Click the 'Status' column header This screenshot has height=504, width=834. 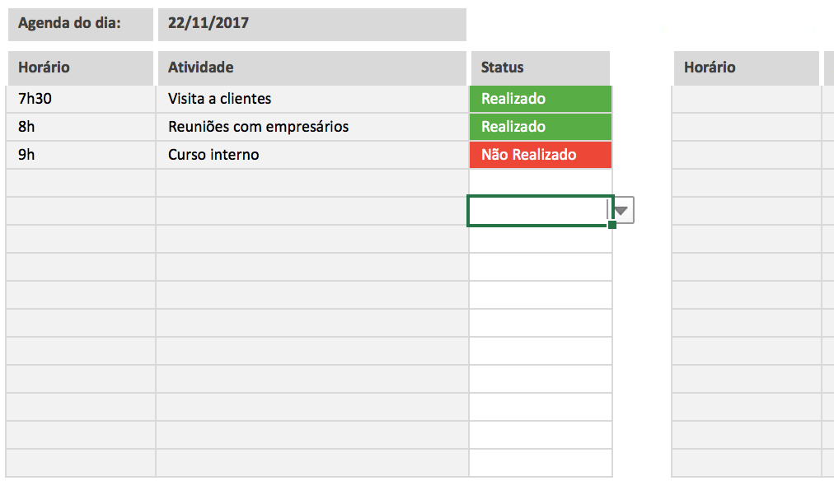point(540,68)
